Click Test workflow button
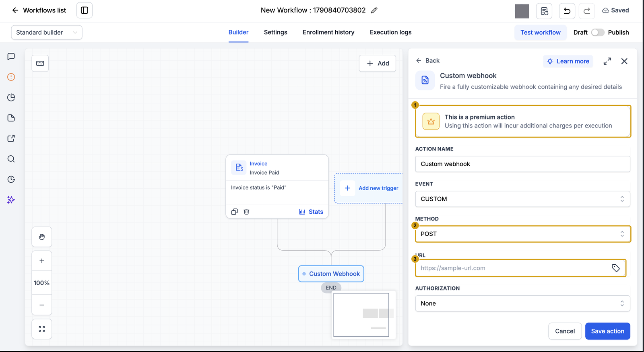 541,33
